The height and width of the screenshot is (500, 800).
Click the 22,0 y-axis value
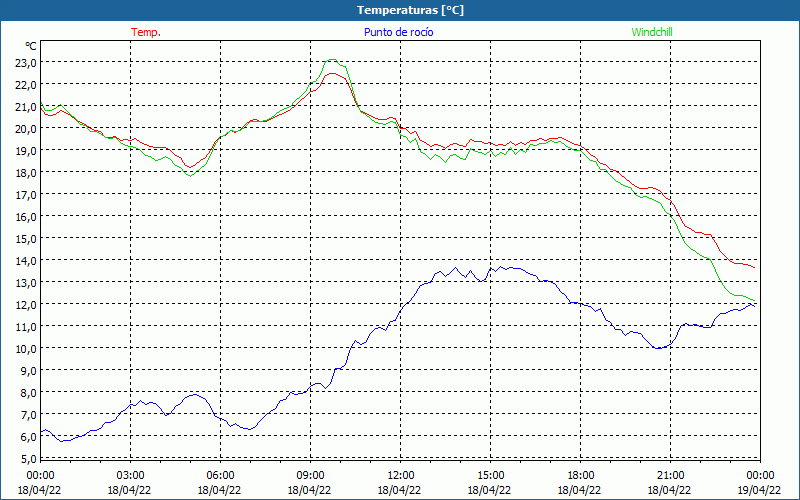27,85
